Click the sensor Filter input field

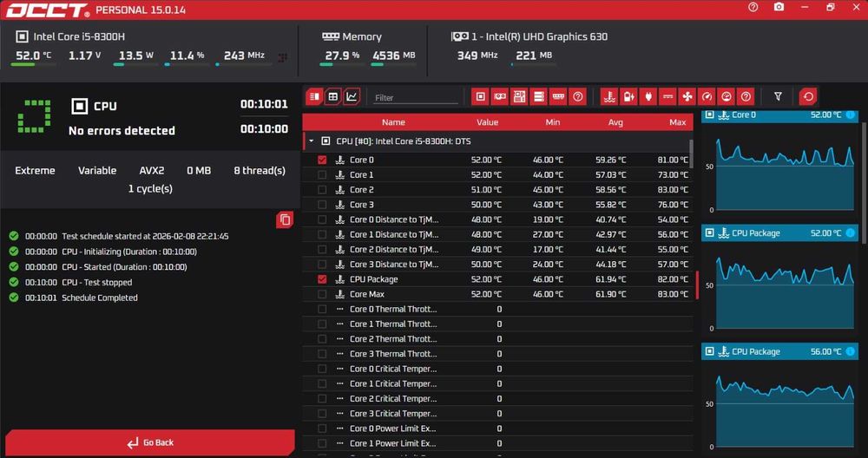(x=416, y=97)
